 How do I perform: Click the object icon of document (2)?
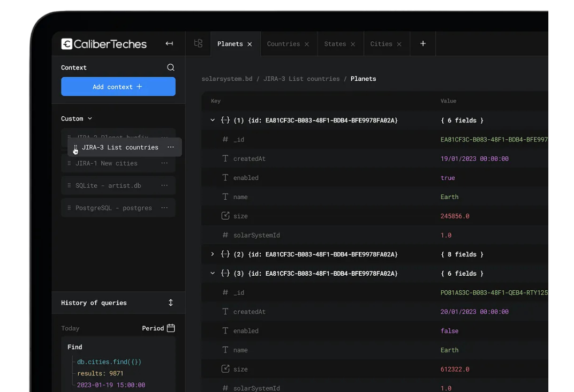(x=225, y=254)
